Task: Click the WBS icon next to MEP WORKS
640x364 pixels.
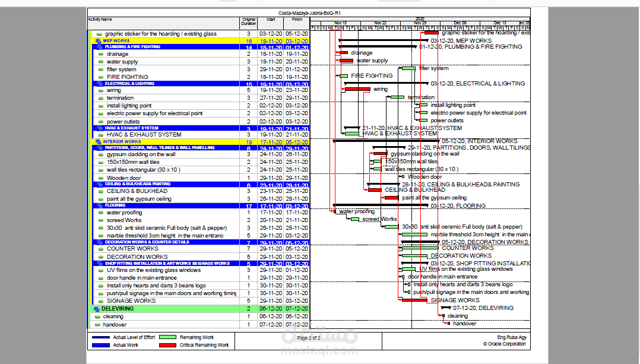Action: coord(99,41)
